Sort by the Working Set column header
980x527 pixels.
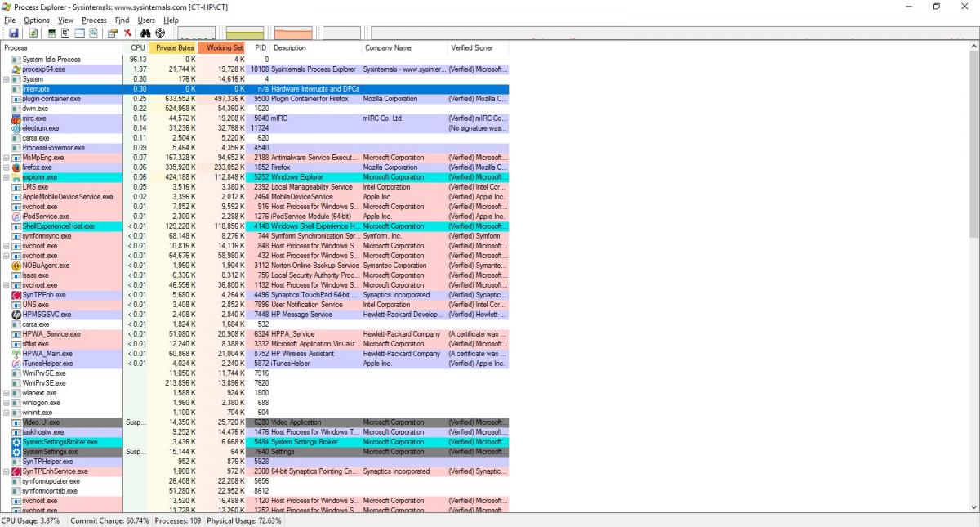click(x=222, y=48)
